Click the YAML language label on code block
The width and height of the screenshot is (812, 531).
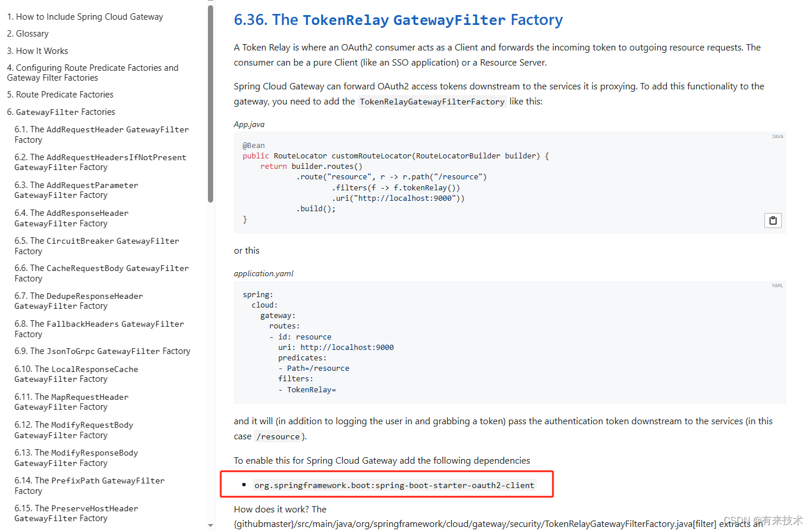(x=777, y=285)
